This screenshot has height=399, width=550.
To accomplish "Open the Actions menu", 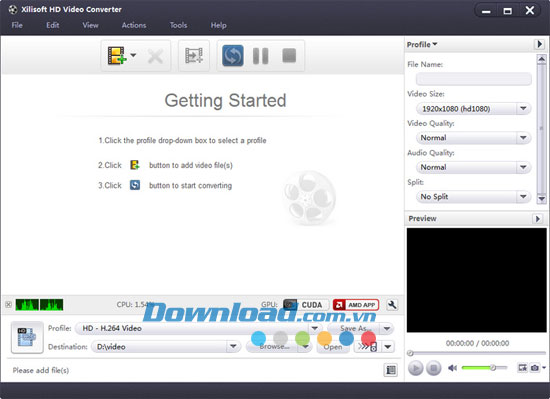I will [x=134, y=25].
